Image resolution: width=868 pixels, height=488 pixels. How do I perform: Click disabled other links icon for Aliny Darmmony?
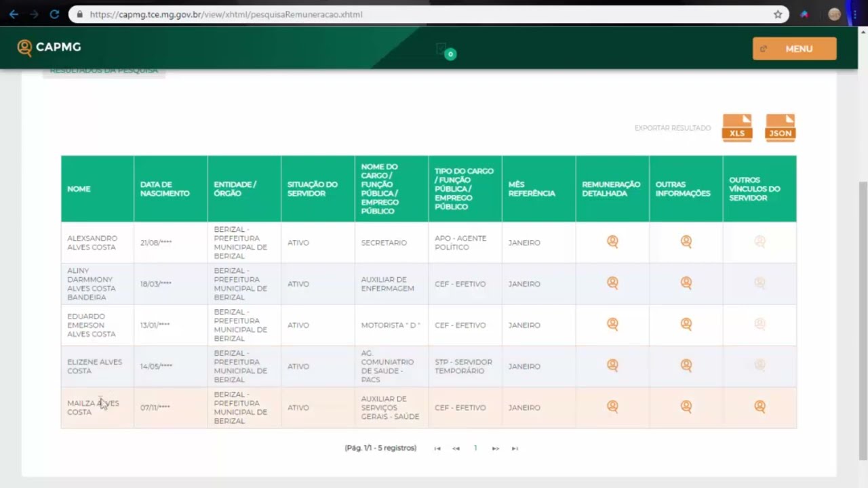tap(759, 283)
